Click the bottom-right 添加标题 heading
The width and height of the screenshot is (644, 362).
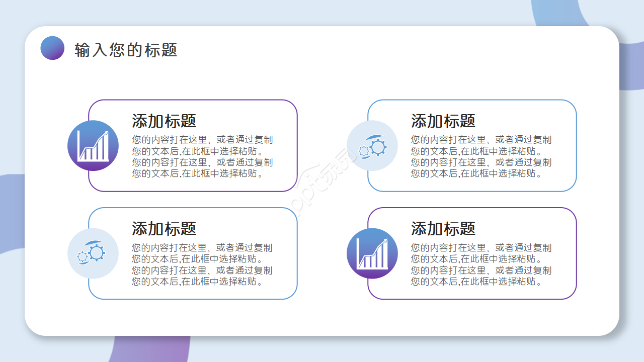[x=443, y=229]
